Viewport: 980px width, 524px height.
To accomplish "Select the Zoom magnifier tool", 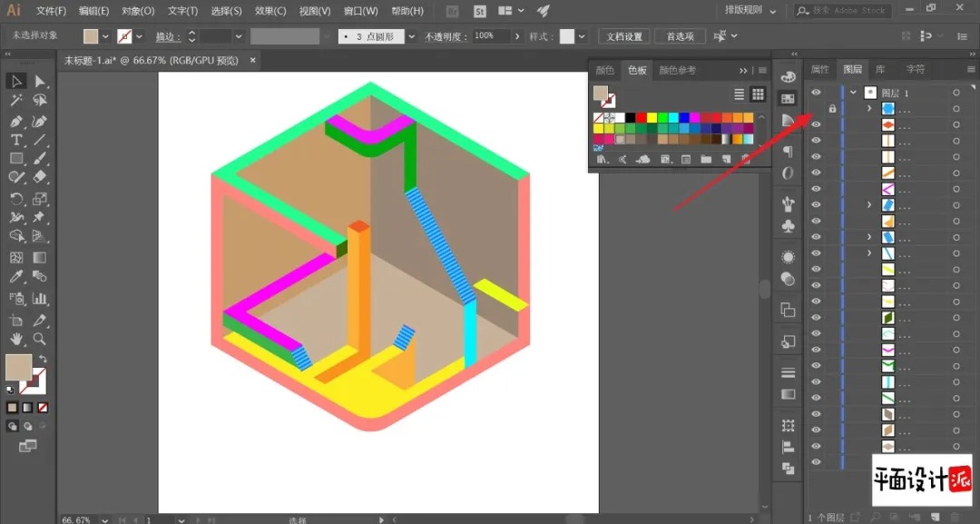I will (x=40, y=339).
